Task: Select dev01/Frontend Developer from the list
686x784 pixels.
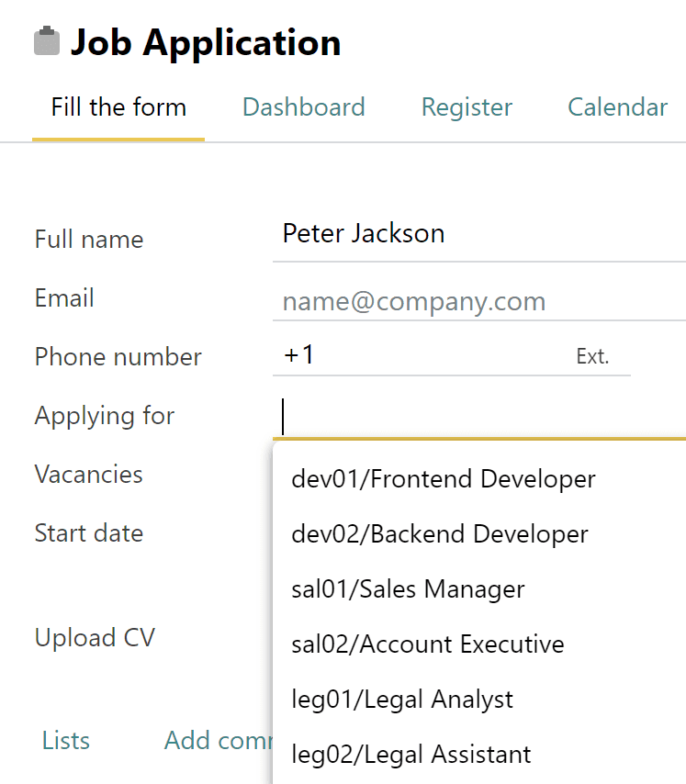Action: pyautogui.click(x=444, y=478)
